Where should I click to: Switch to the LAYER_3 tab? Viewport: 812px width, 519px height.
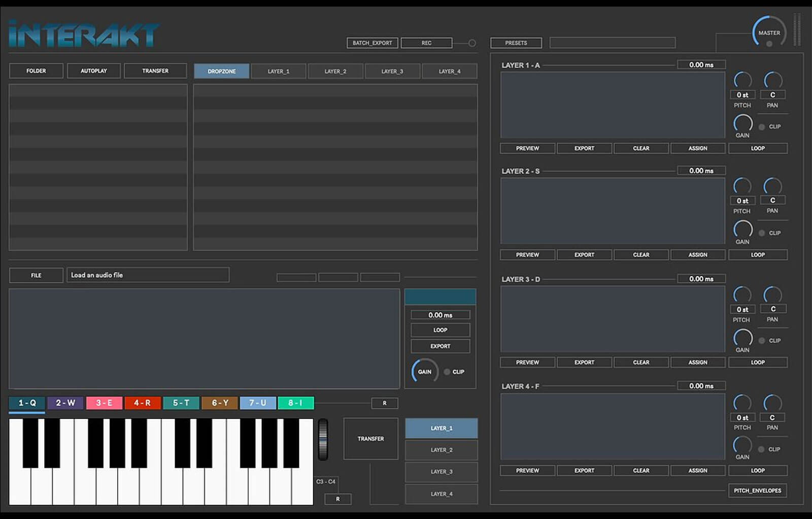coord(392,71)
